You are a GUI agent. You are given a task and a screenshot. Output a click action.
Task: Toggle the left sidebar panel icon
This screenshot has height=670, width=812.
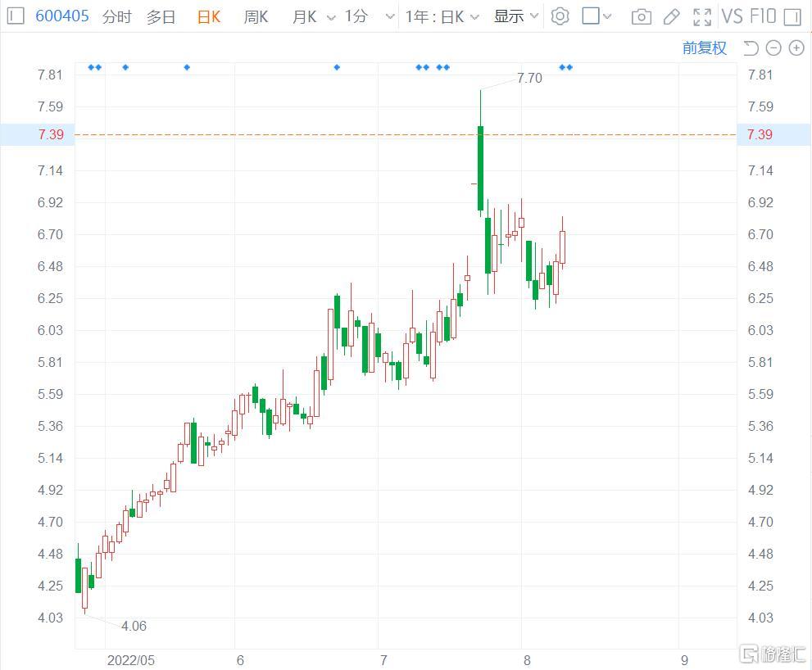click(x=16, y=16)
